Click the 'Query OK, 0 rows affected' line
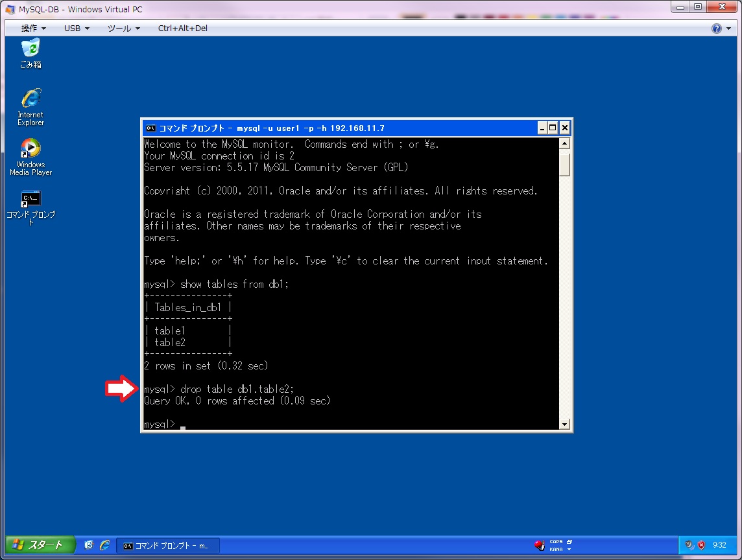 237,401
